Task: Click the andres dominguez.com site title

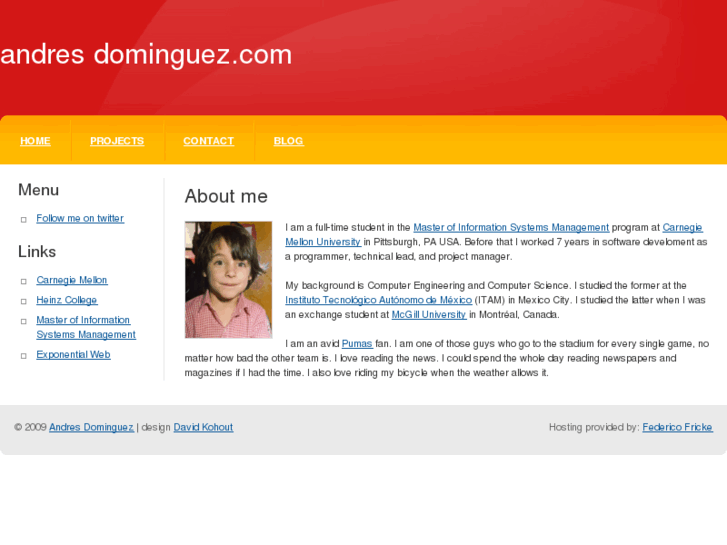Action: pyautogui.click(x=146, y=55)
